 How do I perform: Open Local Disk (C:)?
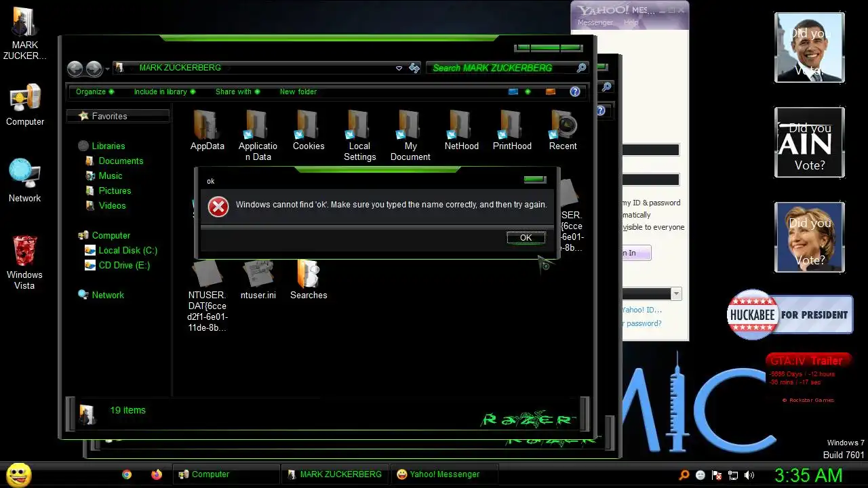(x=121, y=250)
